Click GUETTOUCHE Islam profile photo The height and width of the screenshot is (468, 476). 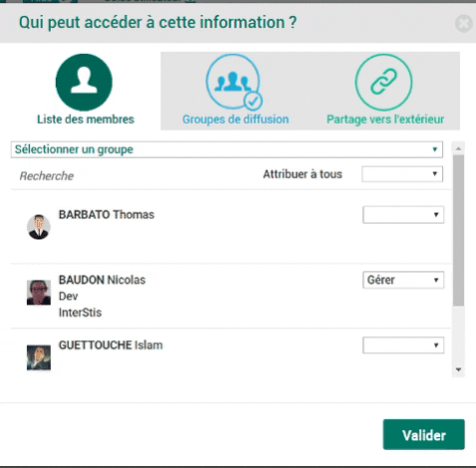click(39, 357)
